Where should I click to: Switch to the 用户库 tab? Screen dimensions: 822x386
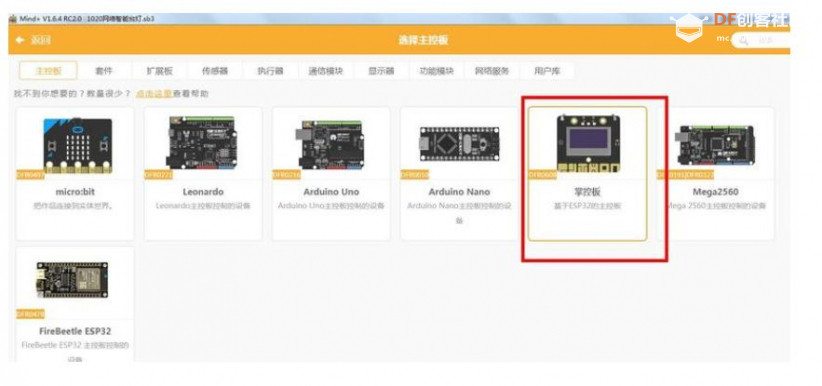[x=547, y=71]
